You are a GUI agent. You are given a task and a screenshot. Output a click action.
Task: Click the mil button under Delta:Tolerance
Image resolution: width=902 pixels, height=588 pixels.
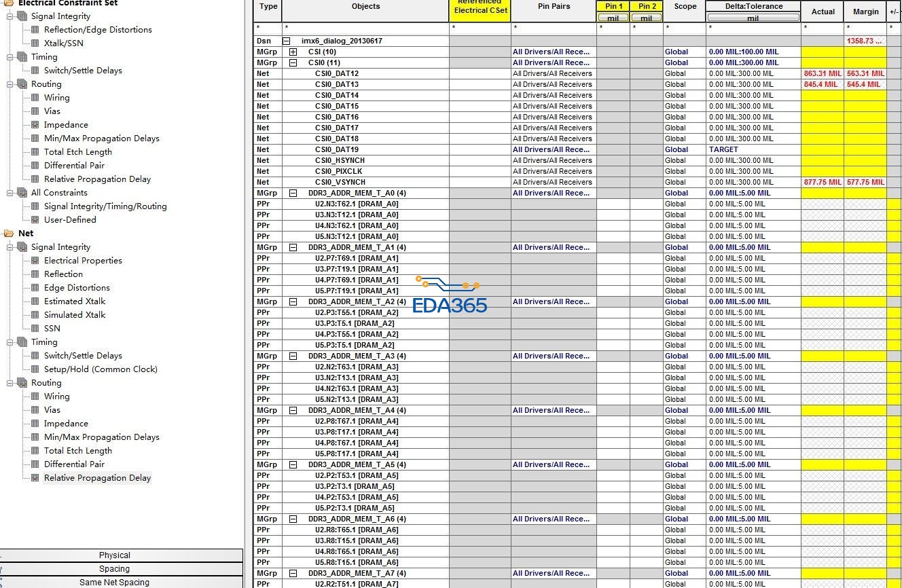click(753, 18)
